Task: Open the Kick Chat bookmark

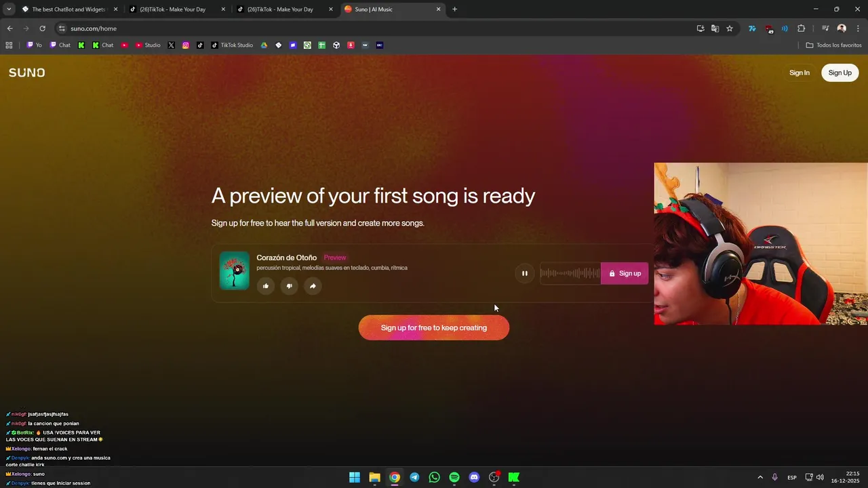Action: pos(103,45)
